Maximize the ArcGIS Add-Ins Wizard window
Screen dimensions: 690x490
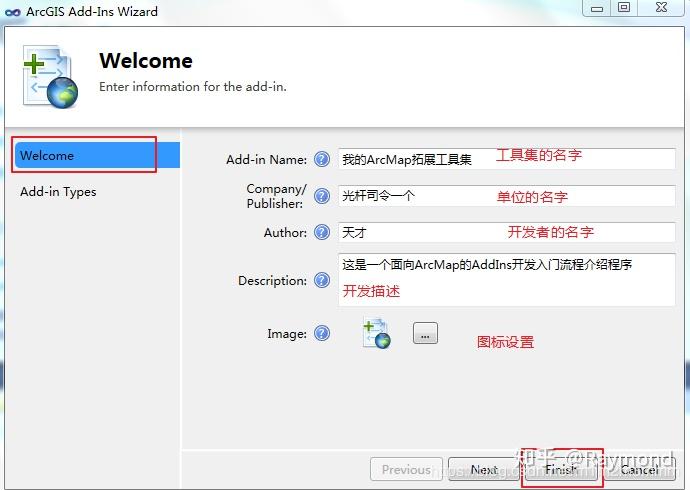pos(624,7)
